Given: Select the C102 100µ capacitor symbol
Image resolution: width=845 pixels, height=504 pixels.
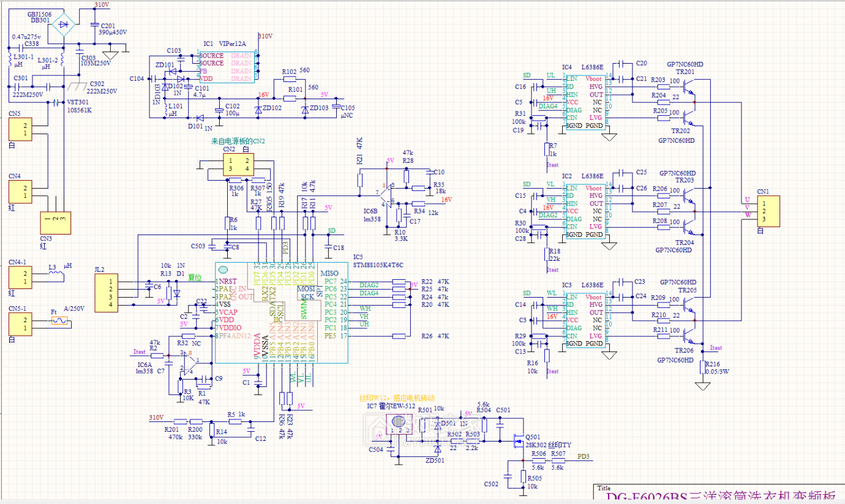Looking at the screenshot, I should (219, 110).
